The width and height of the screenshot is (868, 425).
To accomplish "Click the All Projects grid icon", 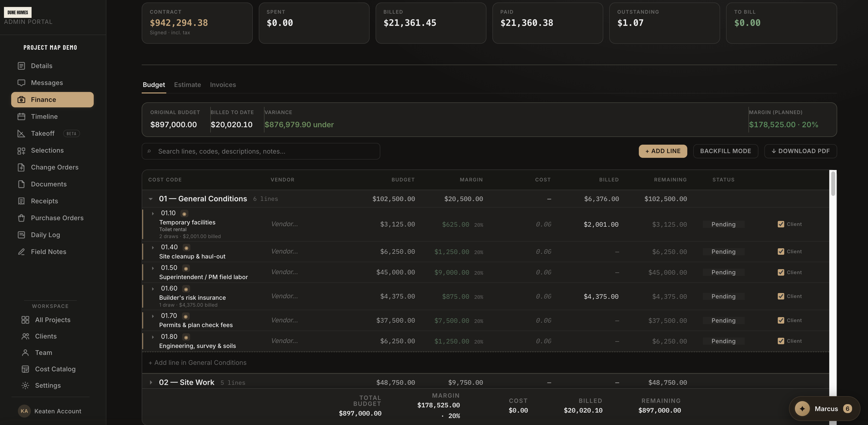I will tap(25, 320).
